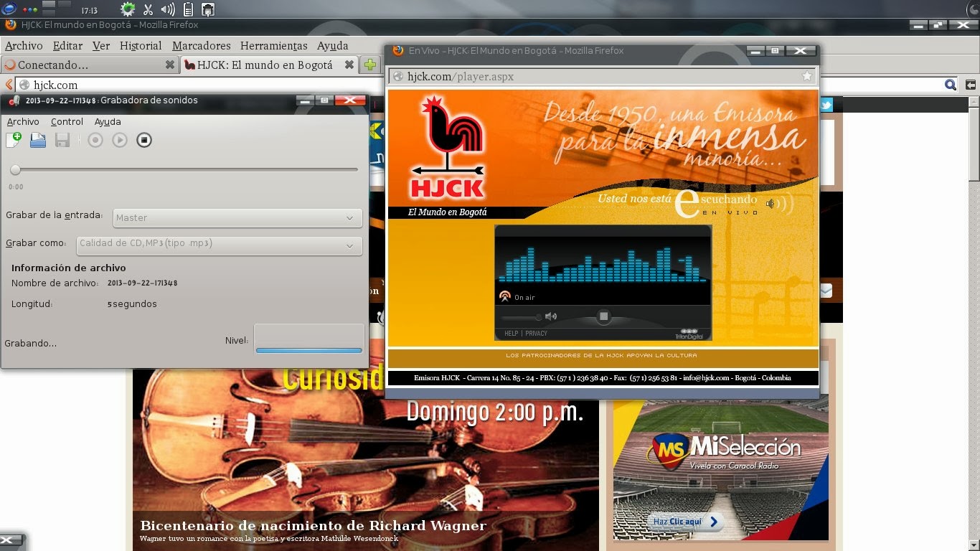Open the clipboard scissors tray icon
980x551 pixels.
(x=148, y=9)
